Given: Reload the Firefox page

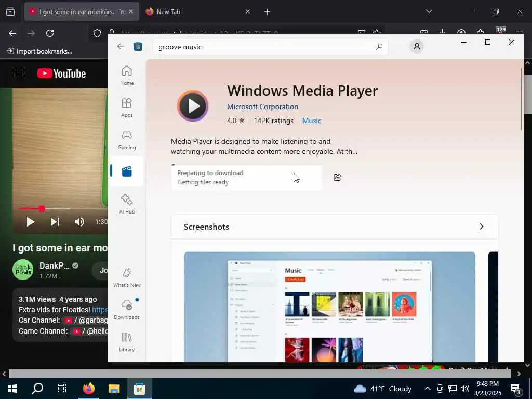Looking at the screenshot, I should pos(50,33).
